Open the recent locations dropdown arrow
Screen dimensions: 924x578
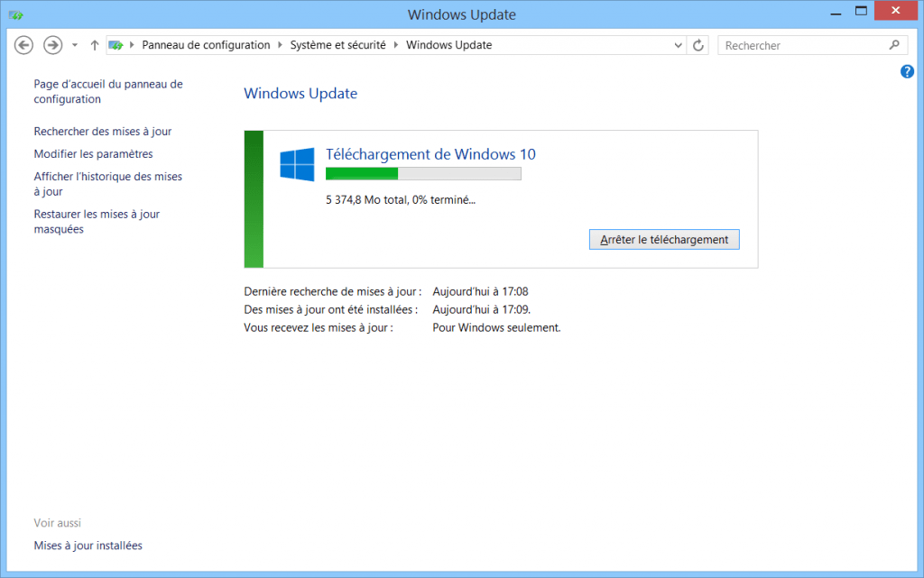click(75, 45)
